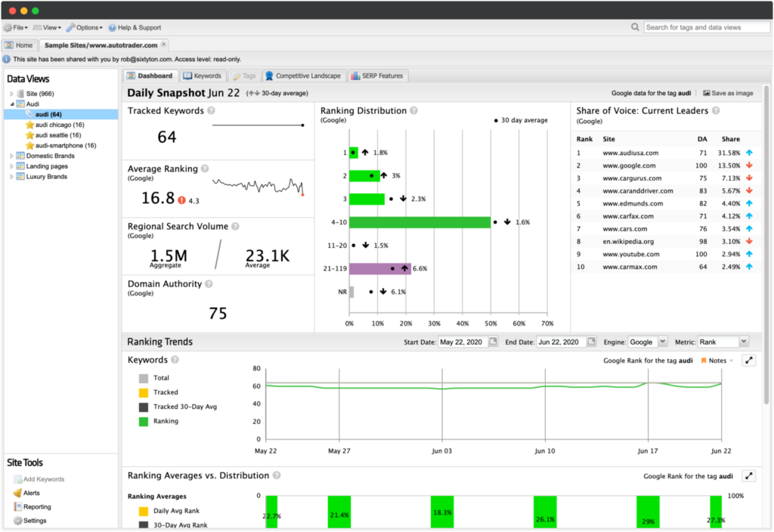This screenshot has height=532, width=774.
Task: Select the audi chicago (16) tag
Action: point(60,125)
